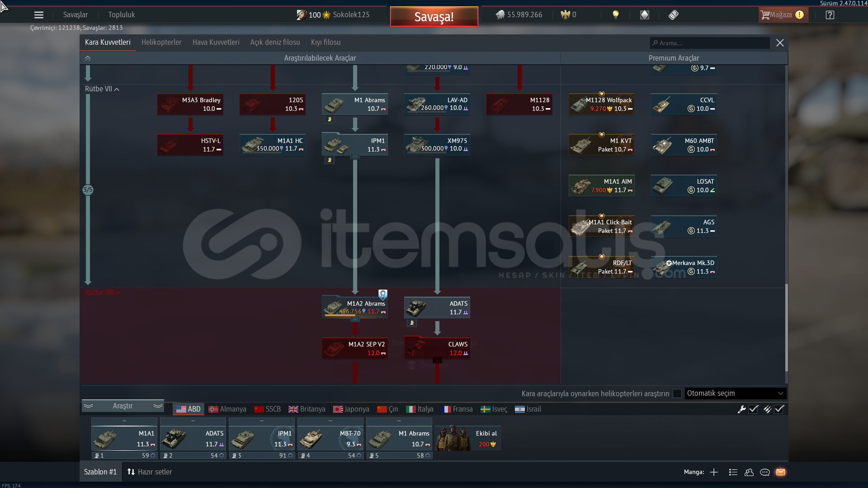The height and width of the screenshot is (488, 868).
Task: Toggle the auto-repair checkbox
Action: pos(753,409)
